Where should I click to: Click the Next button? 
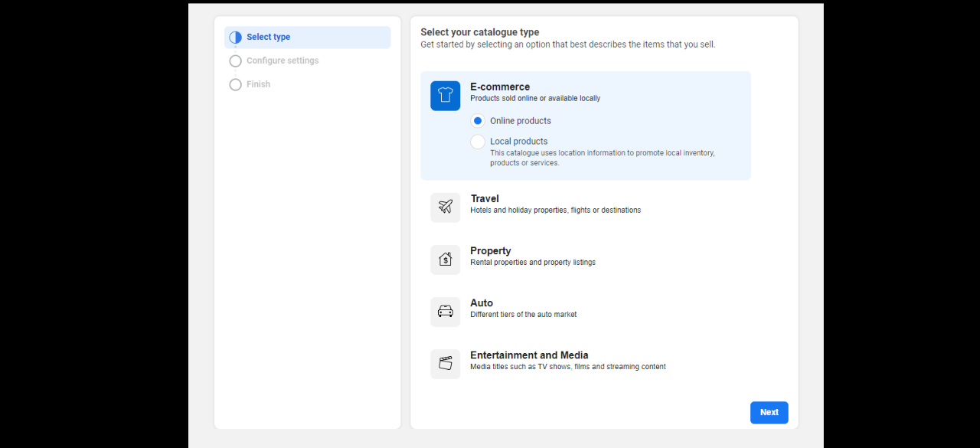(769, 412)
